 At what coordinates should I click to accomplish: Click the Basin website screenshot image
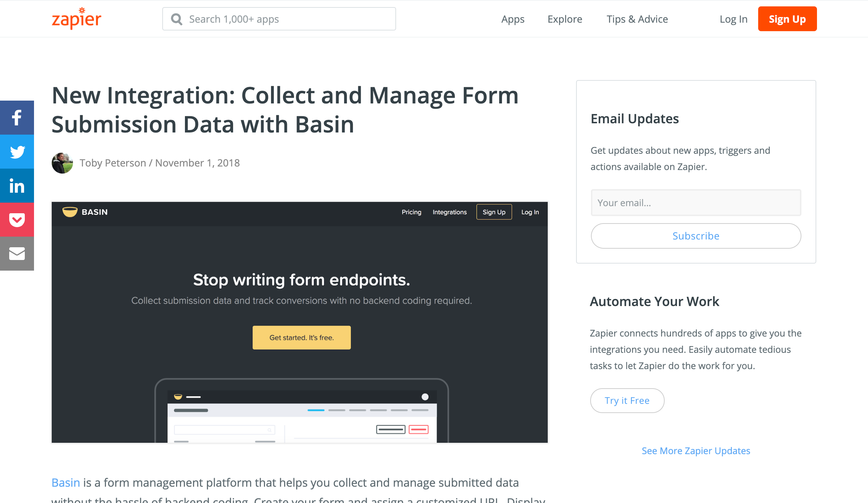(x=300, y=322)
